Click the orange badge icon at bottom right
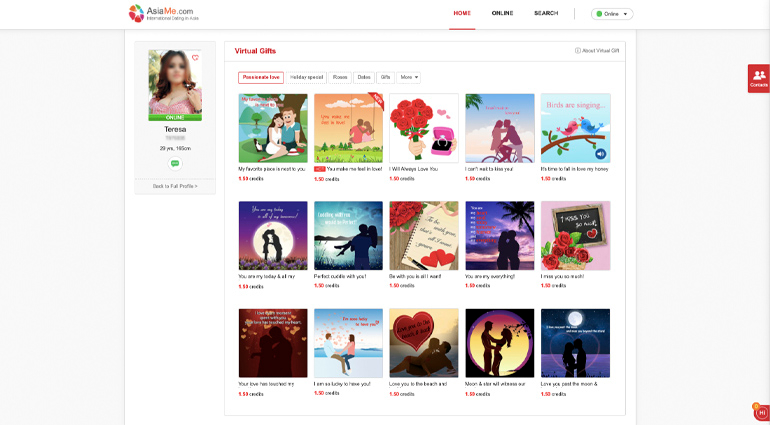The width and height of the screenshot is (770, 425). point(760,411)
